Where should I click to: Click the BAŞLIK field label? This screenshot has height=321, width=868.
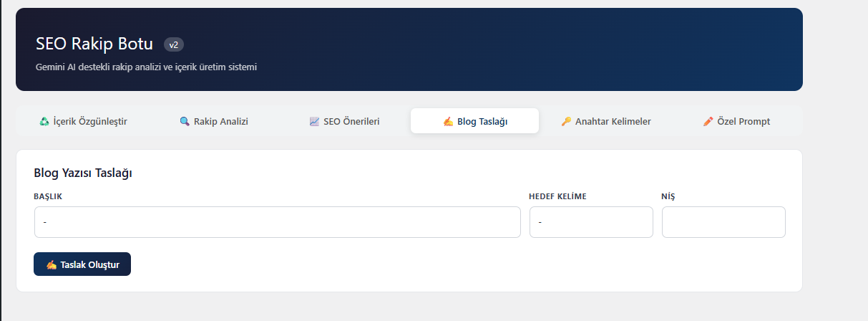(x=48, y=196)
